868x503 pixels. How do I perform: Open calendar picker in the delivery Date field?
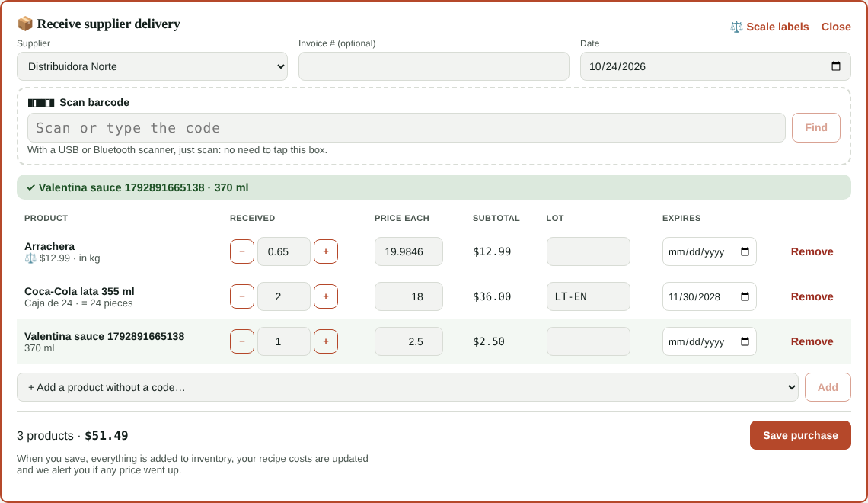pos(836,66)
